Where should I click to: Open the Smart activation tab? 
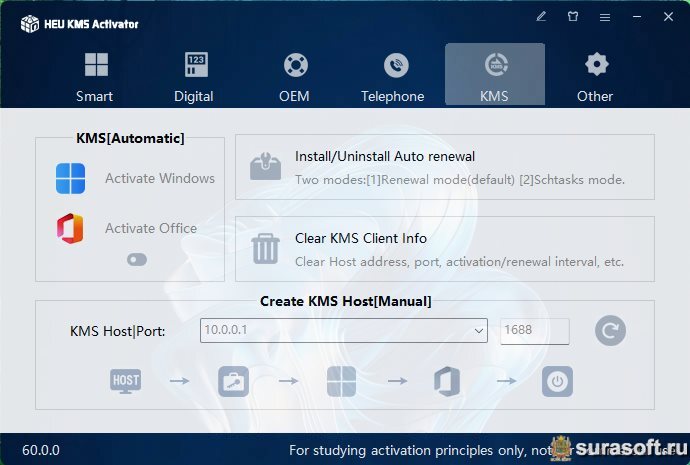(x=95, y=77)
